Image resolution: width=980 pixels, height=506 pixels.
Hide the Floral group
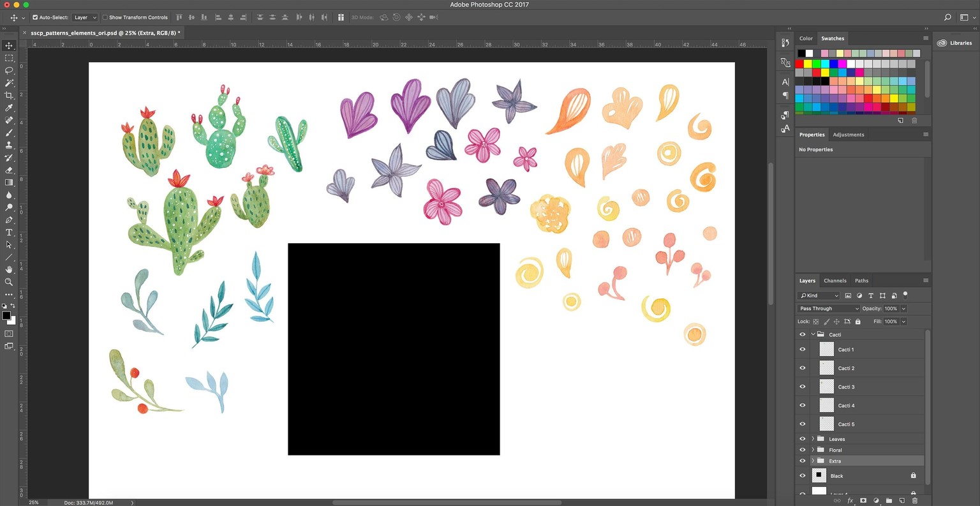(x=803, y=450)
